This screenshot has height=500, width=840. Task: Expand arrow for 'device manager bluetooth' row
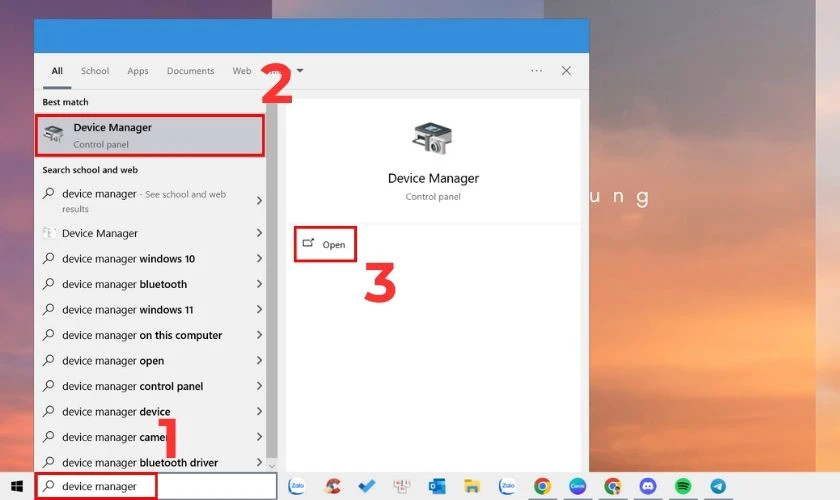tap(259, 283)
